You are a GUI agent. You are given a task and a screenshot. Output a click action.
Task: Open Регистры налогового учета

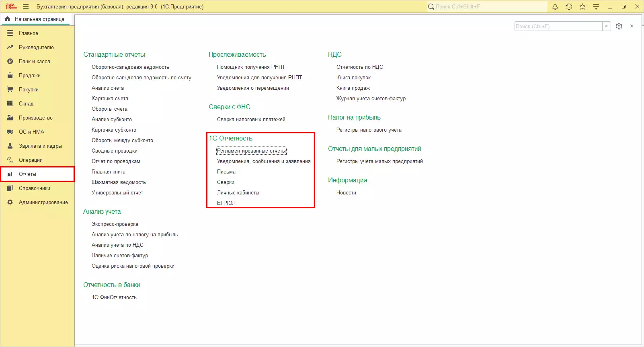369,130
